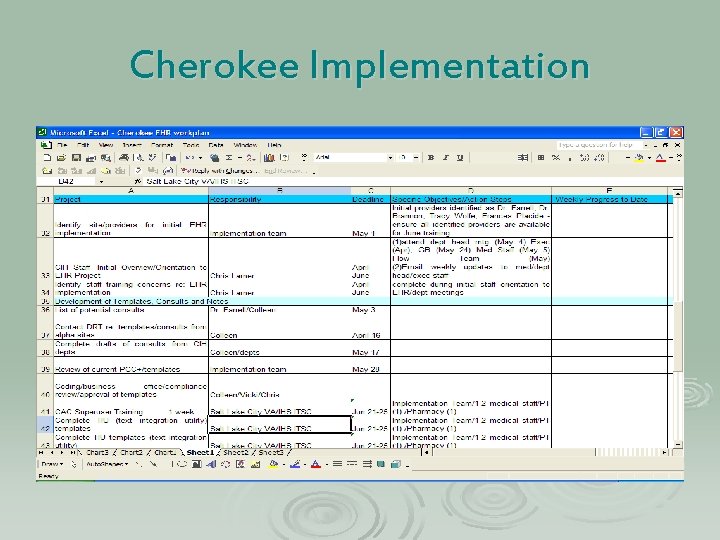The width and height of the screenshot is (720, 540).
Task: Click the first sheet tab scroll arrow
Action: [x=41, y=453]
